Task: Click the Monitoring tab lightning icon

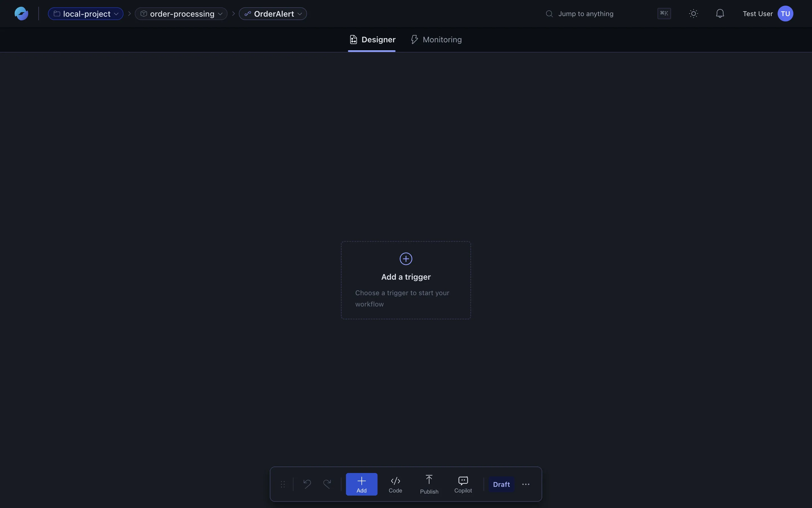Action: 414,40
